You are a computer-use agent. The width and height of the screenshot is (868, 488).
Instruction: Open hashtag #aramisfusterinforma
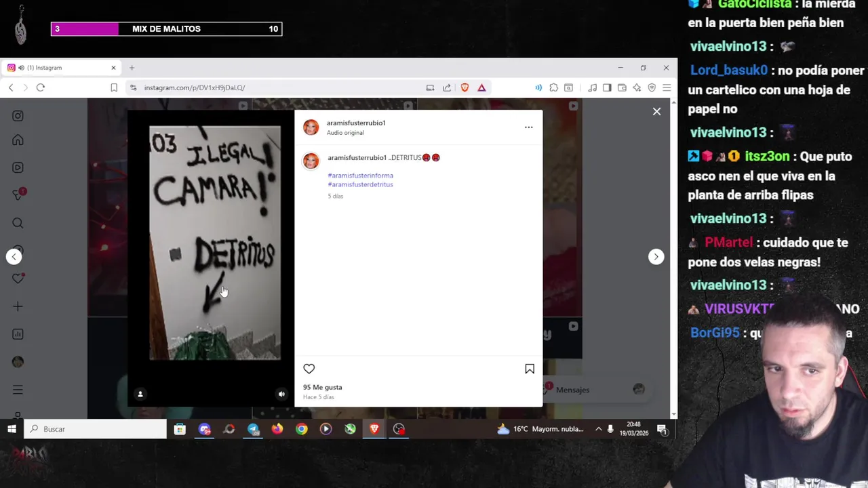click(360, 176)
